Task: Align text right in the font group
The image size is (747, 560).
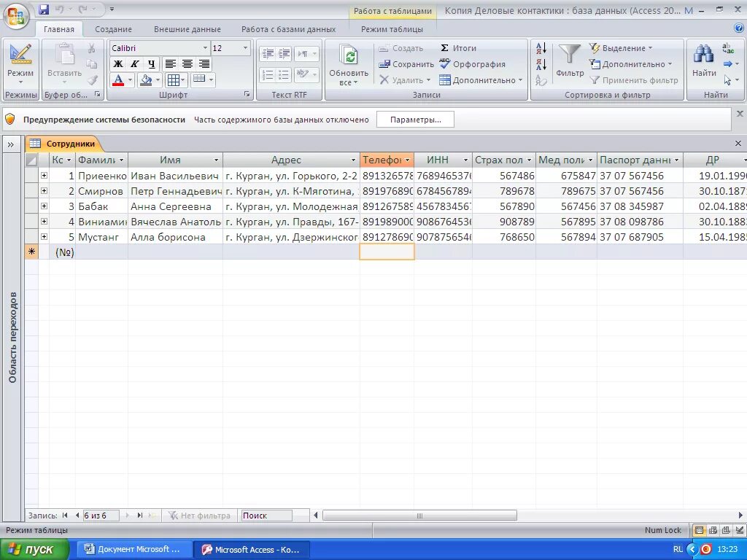Action: pyautogui.click(x=204, y=64)
